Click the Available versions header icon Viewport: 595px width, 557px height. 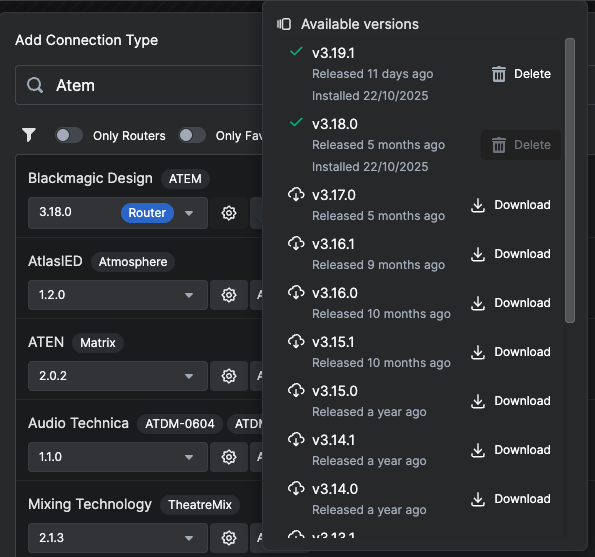pos(284,24)
